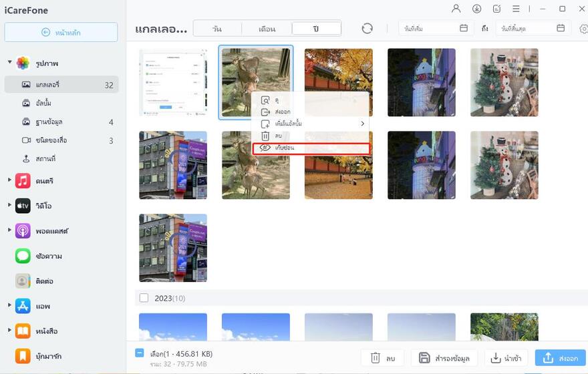Select the วิดีโอ (Apple TV) category icon
This screenshot has width=588, height=374.
[x=23, y=206]
